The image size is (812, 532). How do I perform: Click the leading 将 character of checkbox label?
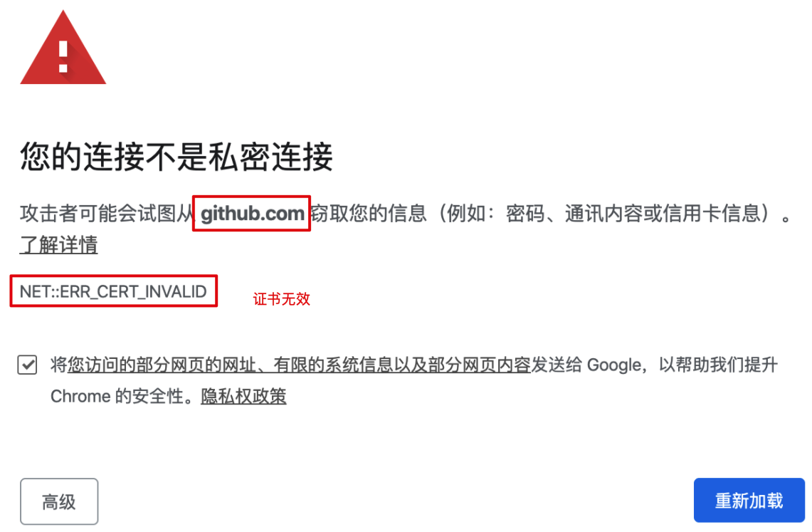(58, 365)
